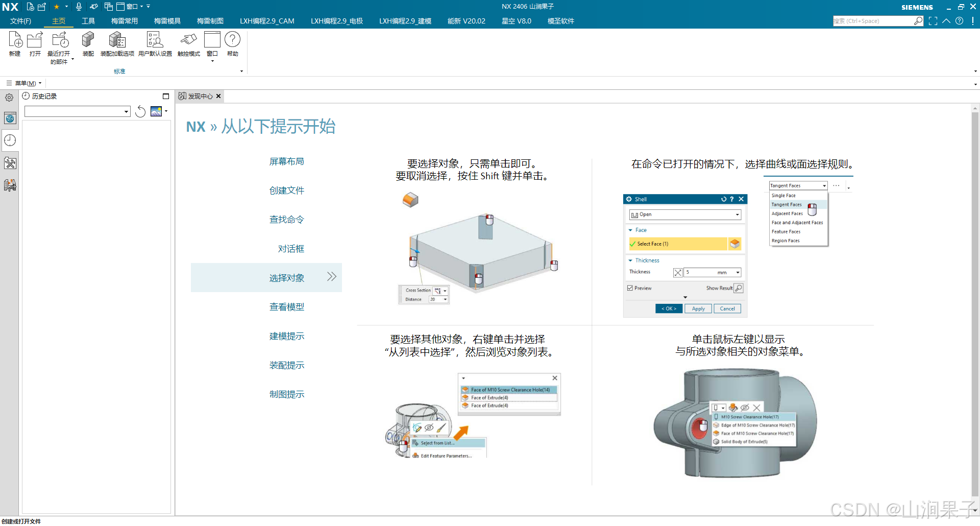Click the select-from-list tutorial image
Viewport: 980px width, 526px height.
[473, 416]
